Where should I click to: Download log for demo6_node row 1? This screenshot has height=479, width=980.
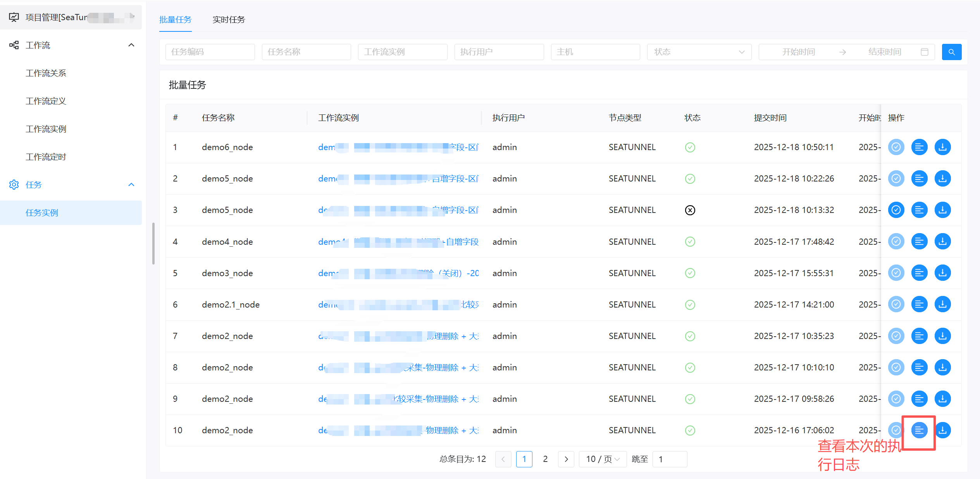(942, 147)
